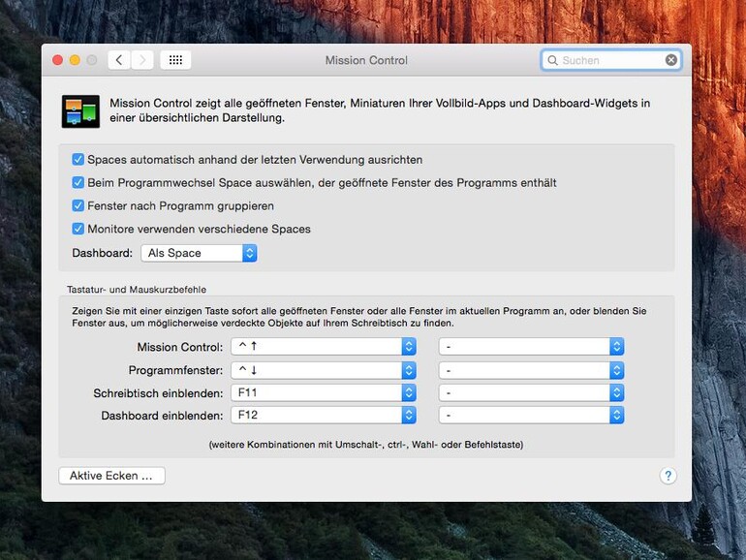Image resolution: width=746 pixels, height=560 pixels.
Task: Click the 'Dashboard:' label
Action: pos(103,253)
